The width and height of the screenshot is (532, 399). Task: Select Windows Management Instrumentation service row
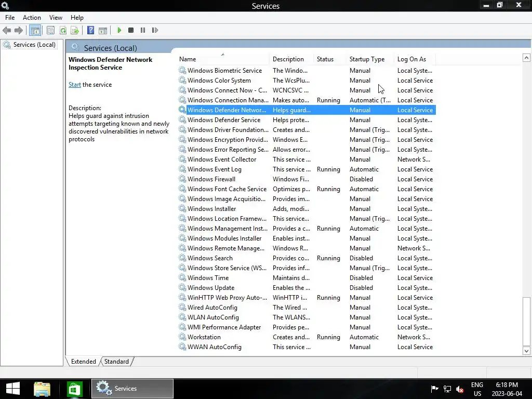[307, 229]
